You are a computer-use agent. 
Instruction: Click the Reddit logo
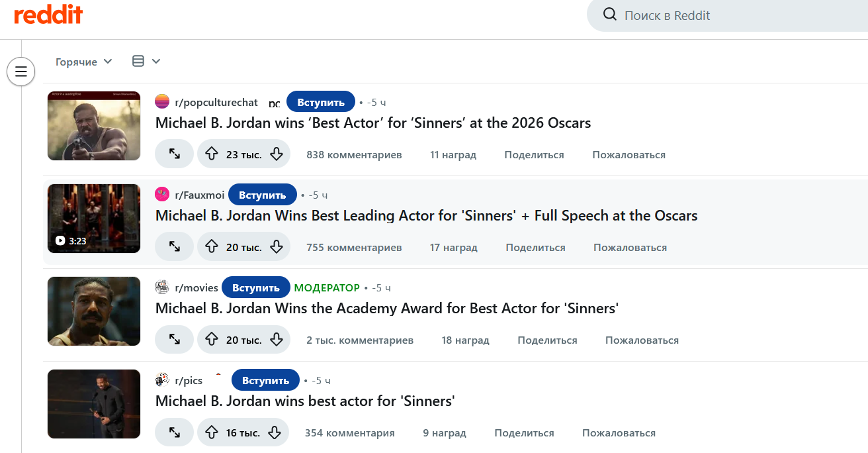pyautogui.click(x=48, y=15)
